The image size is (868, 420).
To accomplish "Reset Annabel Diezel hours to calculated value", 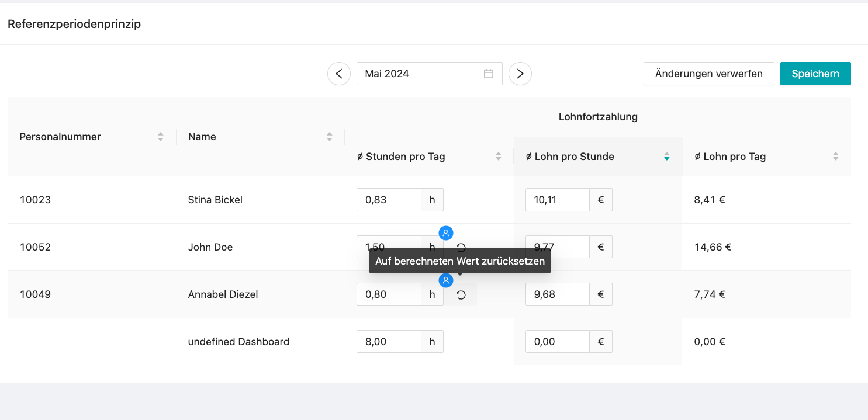I will [x=461, y=294].
